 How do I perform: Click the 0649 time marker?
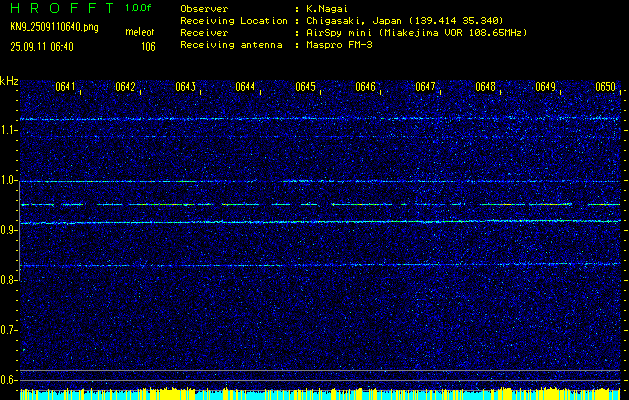[x=545, y=87]
